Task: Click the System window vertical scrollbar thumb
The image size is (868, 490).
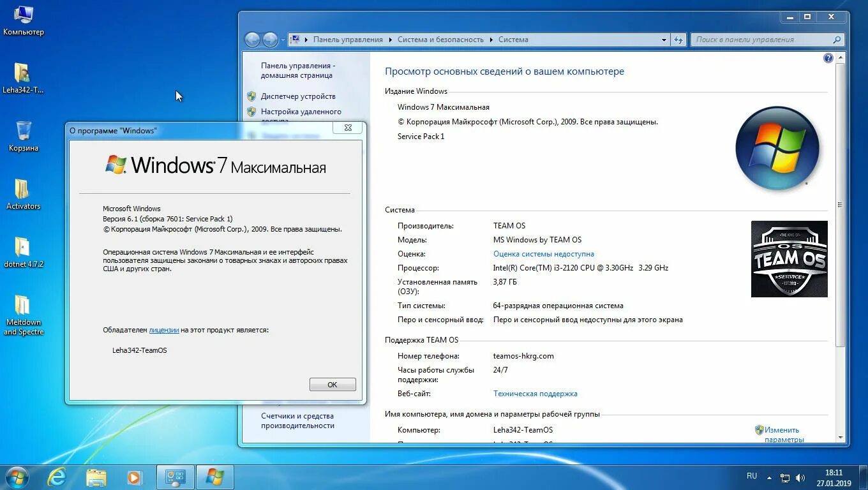Action: [x=841, y=205]
